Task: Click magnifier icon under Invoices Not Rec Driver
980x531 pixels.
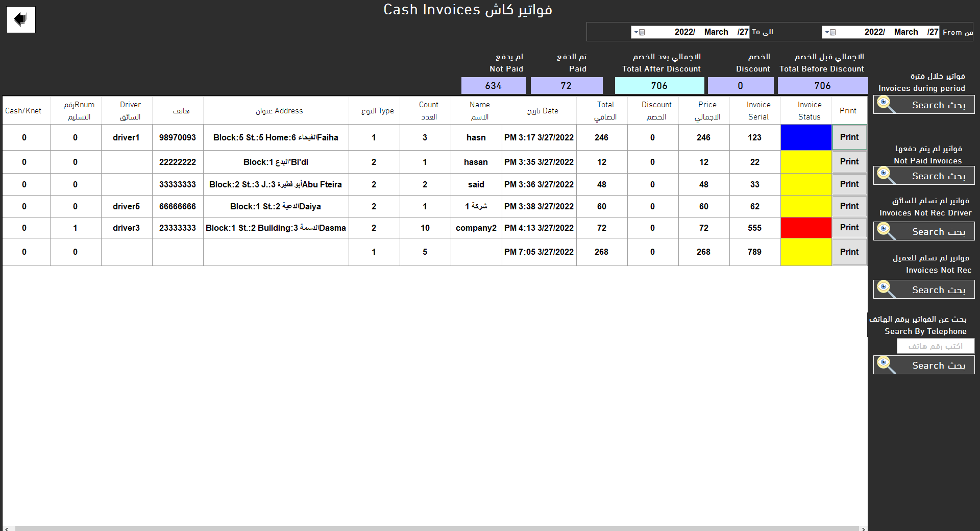Action: click(887, 231)
